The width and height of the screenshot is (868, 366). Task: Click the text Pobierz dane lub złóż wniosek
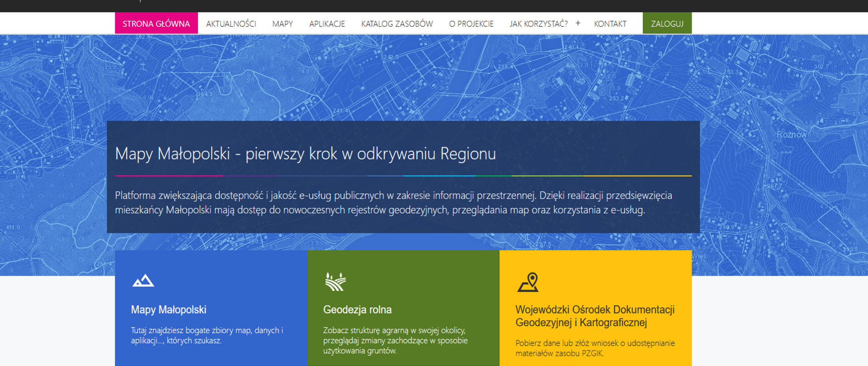pos(595,348)
